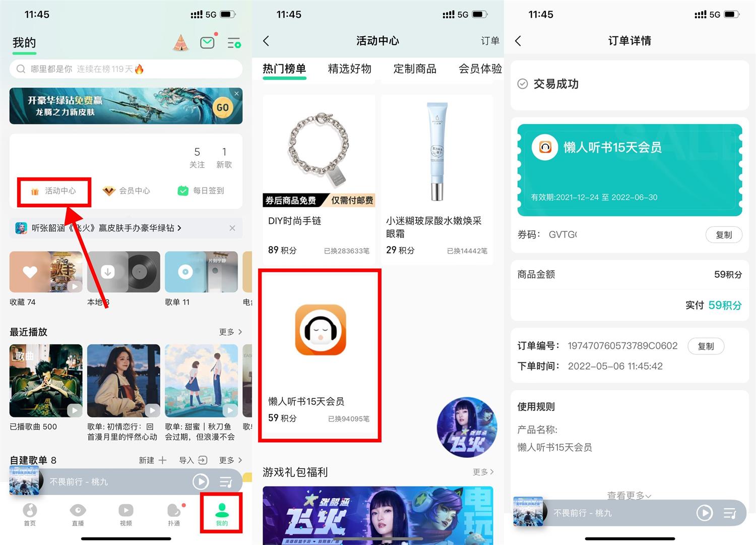The image size is (756, 545).
Task: Open the 活动中心 activity center icon
Action: 34,191
